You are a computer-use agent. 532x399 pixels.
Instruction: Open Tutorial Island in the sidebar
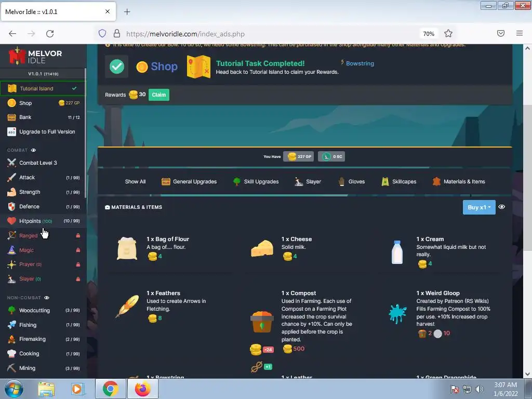(x=43, y=88)
